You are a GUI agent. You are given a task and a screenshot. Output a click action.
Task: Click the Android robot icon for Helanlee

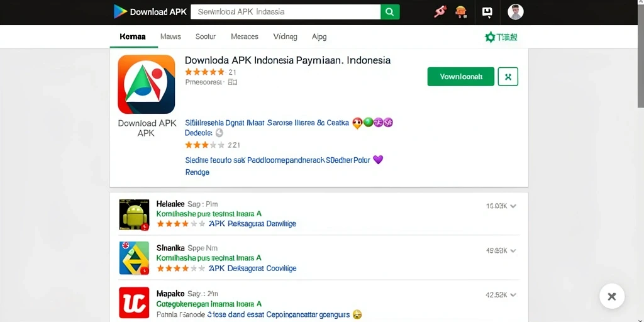(134, 214)
